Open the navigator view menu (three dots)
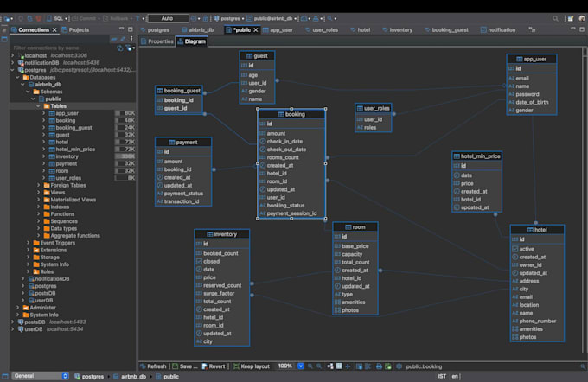 [131, 39]
